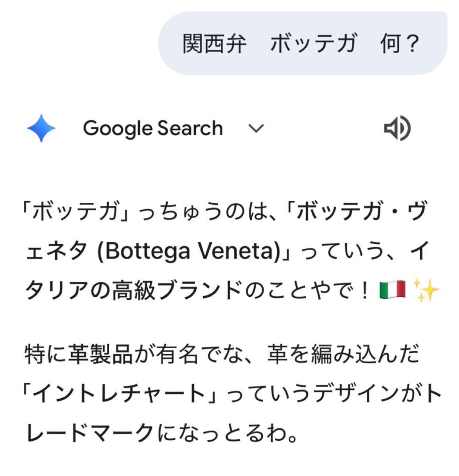Click the Bottega Veneta English text
The width and height of the screenshot is (459, 476).
pyautogui.click(x=189, y=251)
